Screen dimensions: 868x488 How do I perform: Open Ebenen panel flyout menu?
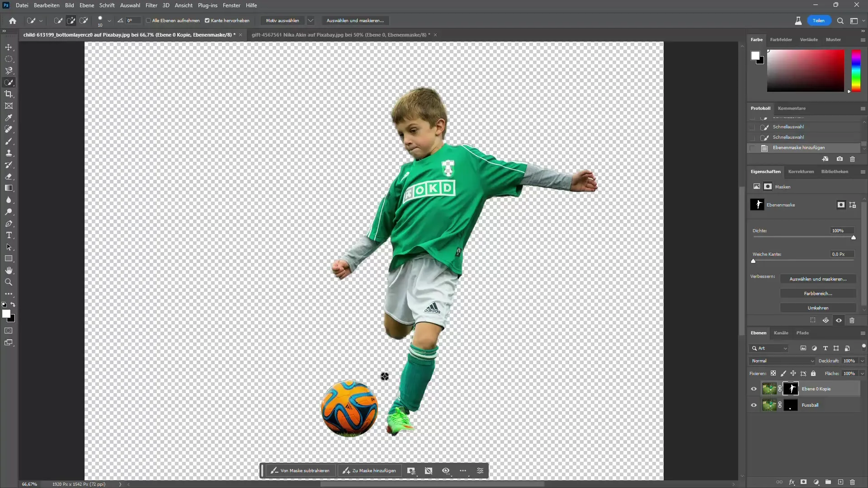coord(863,333)
